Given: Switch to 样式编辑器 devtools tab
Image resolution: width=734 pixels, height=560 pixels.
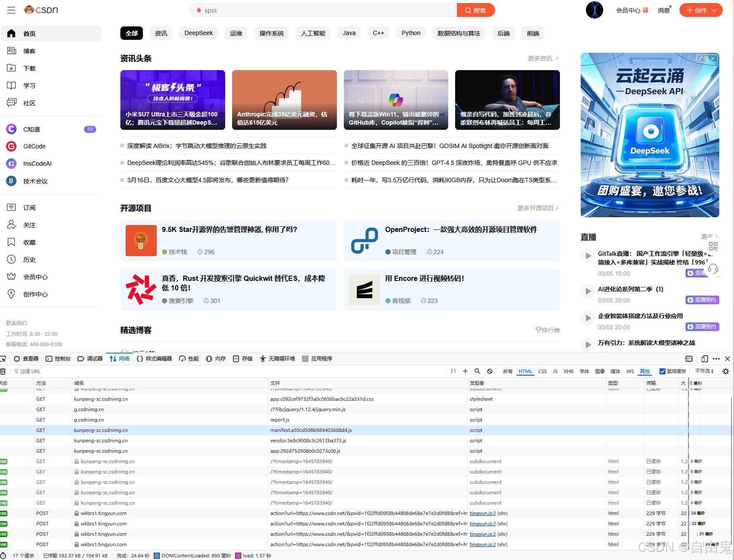Looking at the screenshot, I should pyautogui.click(x=154, y=359).
